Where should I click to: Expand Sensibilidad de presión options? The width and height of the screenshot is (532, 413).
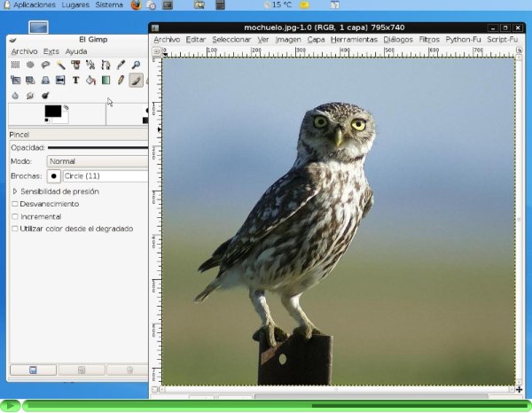point(15,191)
